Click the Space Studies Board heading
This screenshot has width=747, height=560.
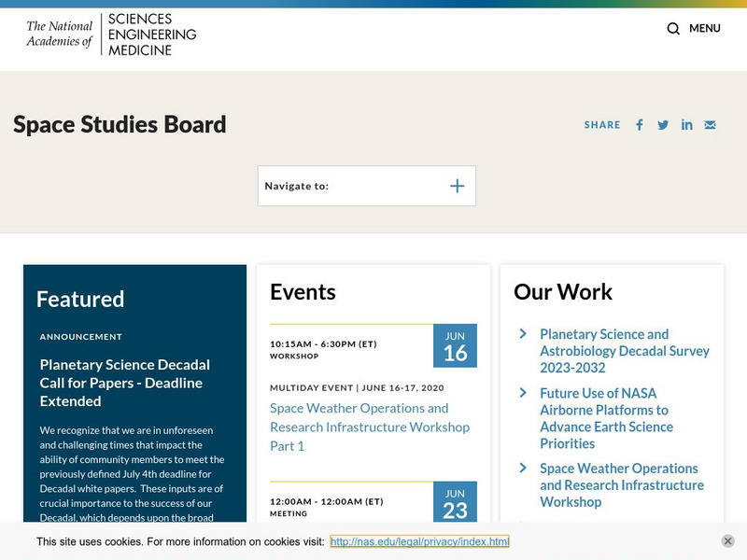[119, 124]
